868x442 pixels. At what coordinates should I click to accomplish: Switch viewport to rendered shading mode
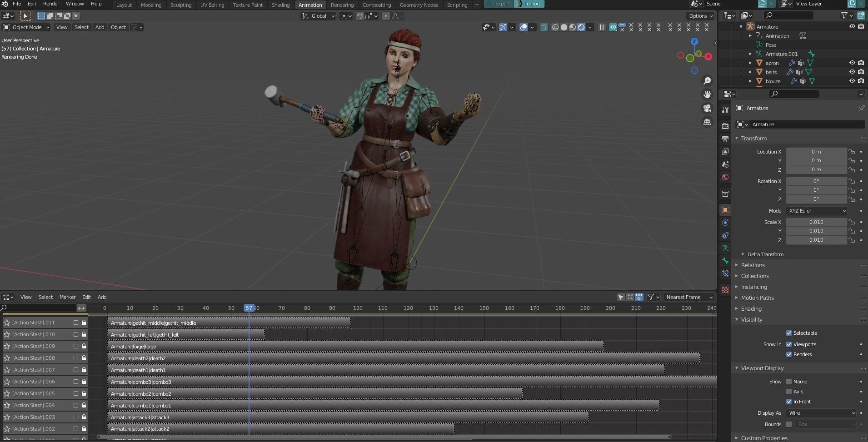tap(581, 27)
